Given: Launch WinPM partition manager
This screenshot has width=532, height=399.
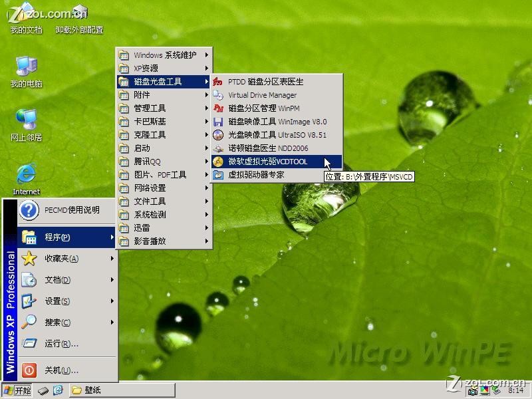Looking at the screenshot, I should coord(261,108).
